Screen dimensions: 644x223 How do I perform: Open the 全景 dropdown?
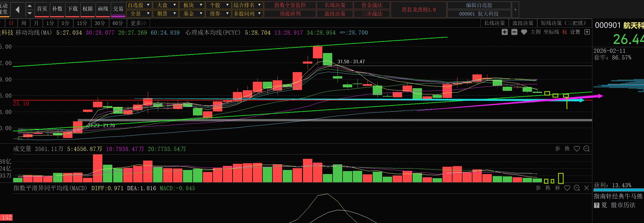(x=139, y=14)
